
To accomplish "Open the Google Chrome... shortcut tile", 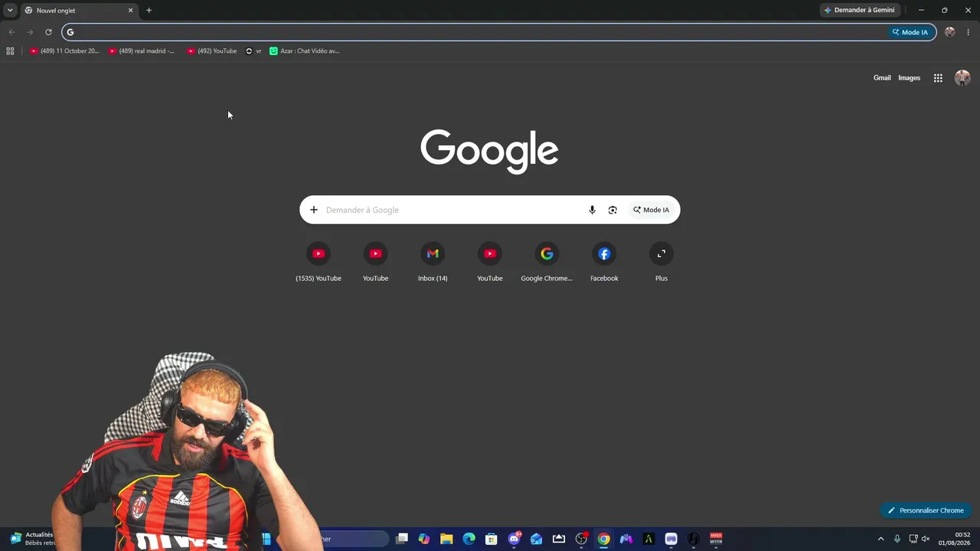I will pos(547,262).
